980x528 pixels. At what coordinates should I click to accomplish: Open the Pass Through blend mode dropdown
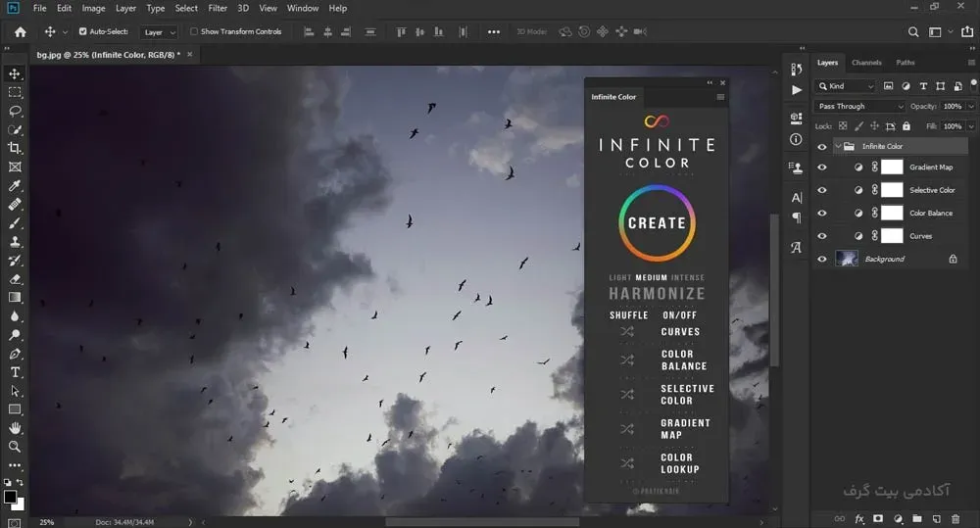pyautogui.click(x=859, y=106)
